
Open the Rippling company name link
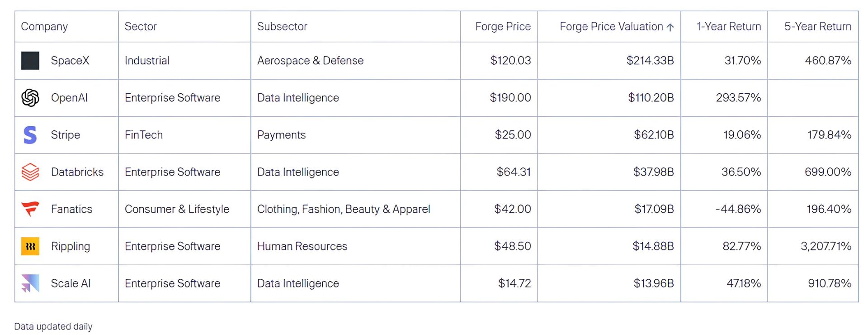(71, 246)
